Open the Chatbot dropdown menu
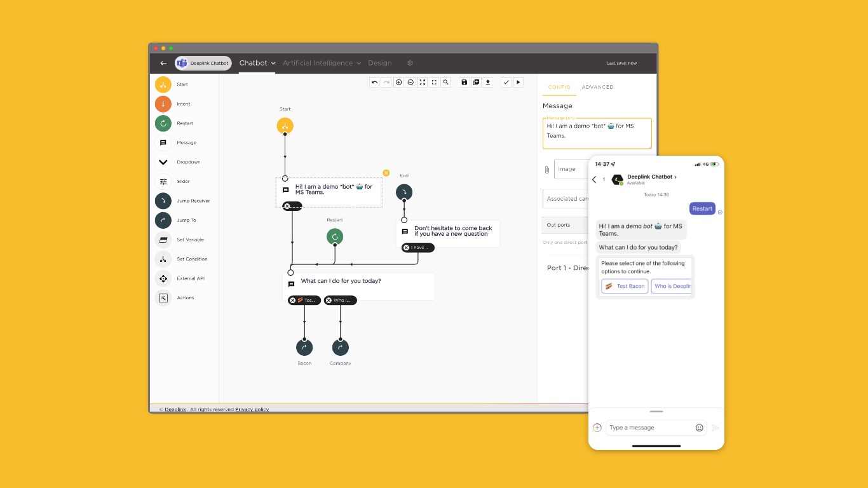Viewport: 868px width, 488px height. tap(257, 63)
